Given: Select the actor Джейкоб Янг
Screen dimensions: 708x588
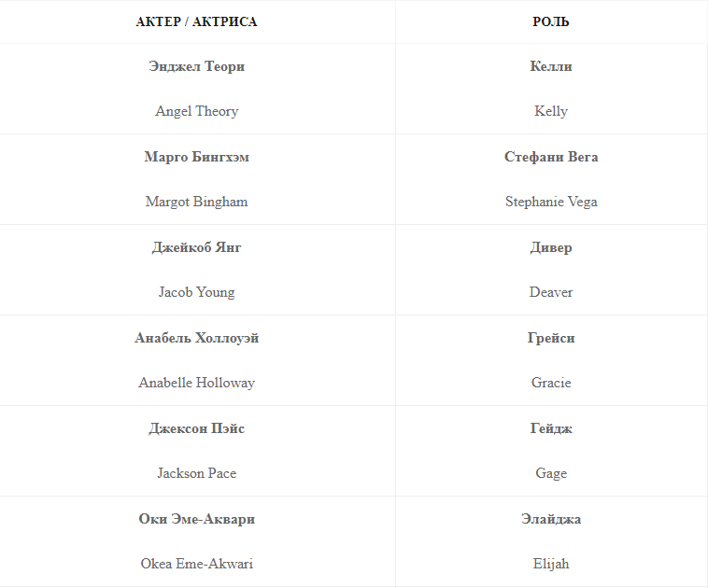Looking at the screenshot, I should point(196,247).
